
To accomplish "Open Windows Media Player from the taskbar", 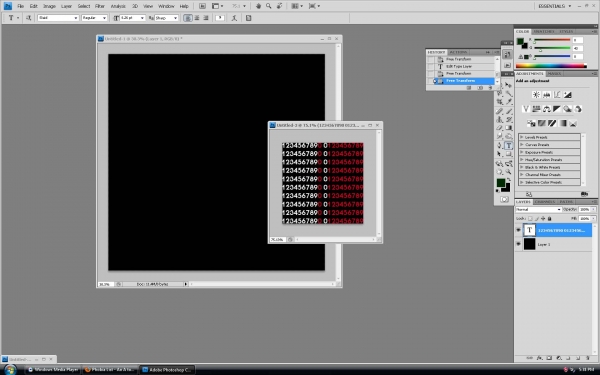I will pyautogui.click(x=53, y=370).
